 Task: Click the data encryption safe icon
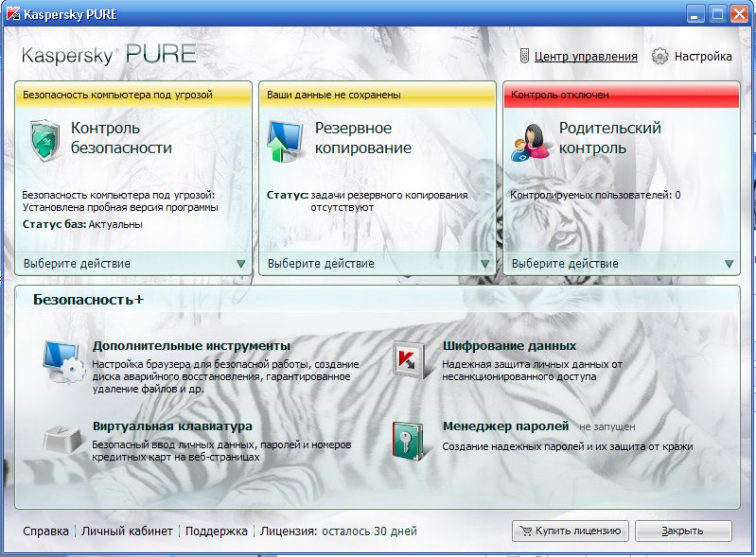(x=409, y=360)
